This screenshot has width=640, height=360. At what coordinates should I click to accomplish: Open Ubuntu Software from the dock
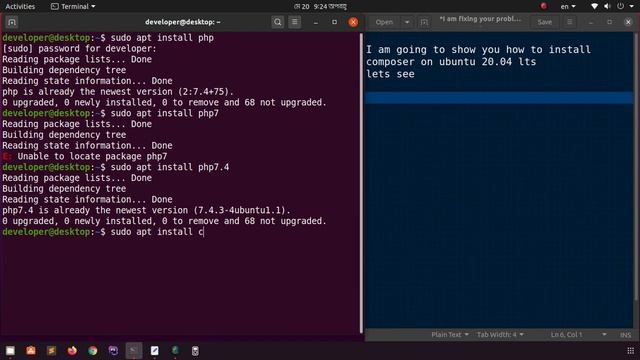(31, 351)
